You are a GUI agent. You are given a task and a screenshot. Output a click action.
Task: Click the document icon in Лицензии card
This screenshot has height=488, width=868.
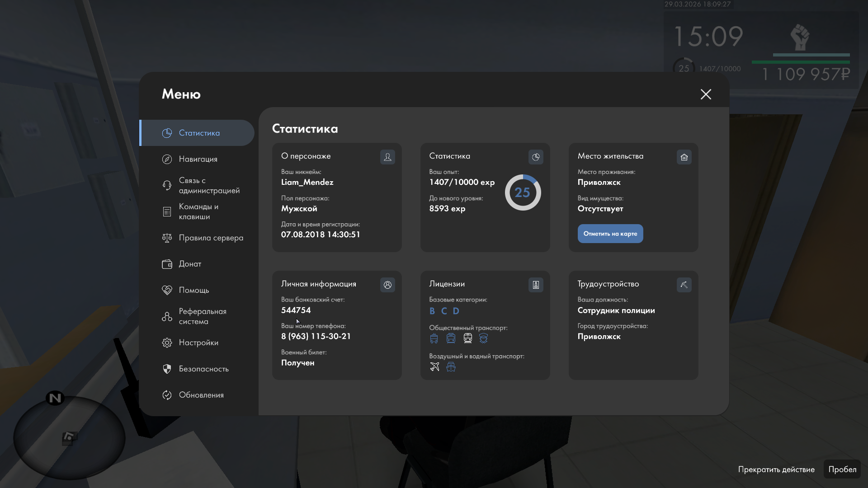536,285
